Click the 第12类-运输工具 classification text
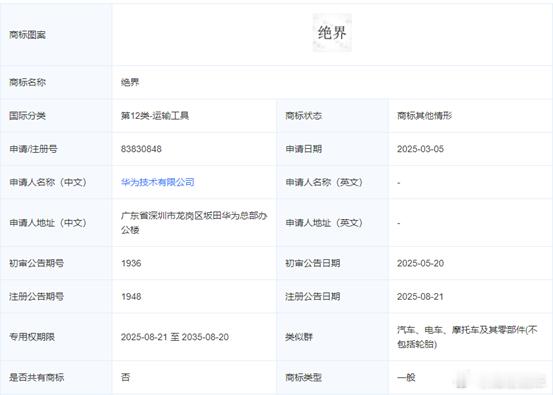Viewport: 553px width, 395px height. (x=155, y=116)
